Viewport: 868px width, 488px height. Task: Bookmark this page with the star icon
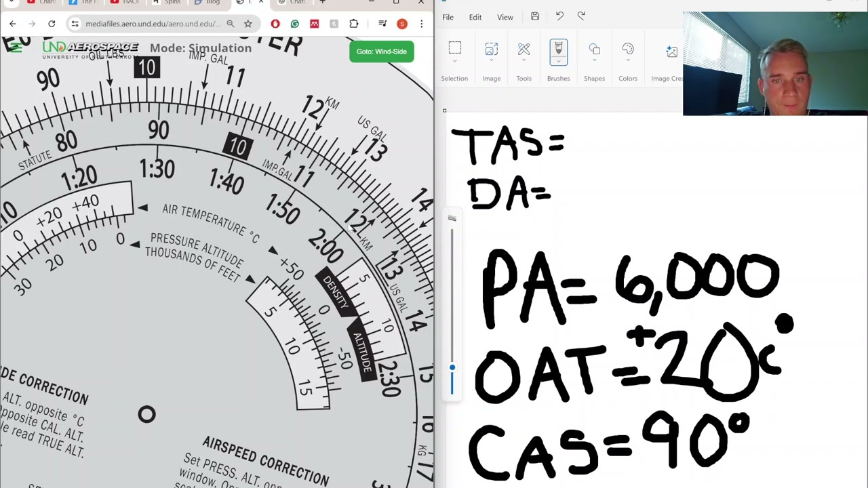coord(248,24)
